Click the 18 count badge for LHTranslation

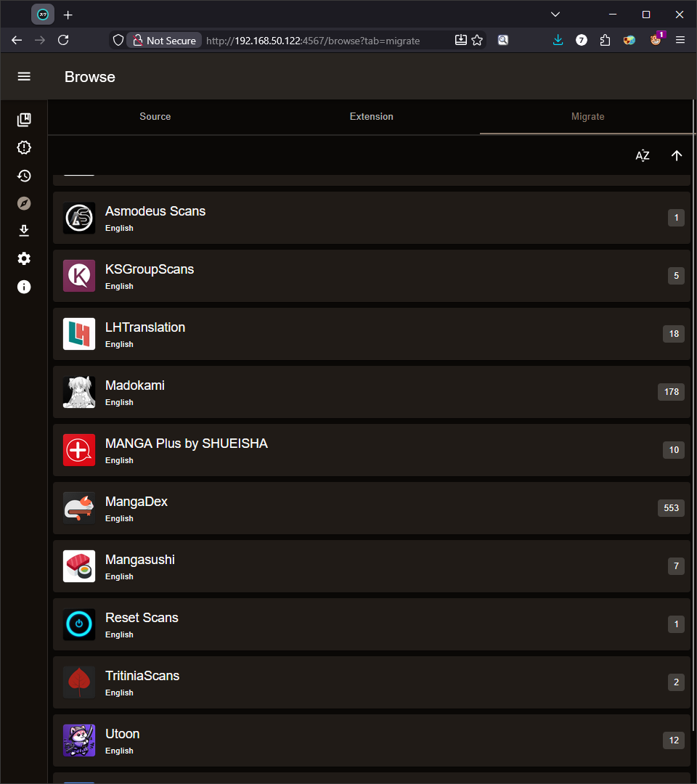[674, 334]
